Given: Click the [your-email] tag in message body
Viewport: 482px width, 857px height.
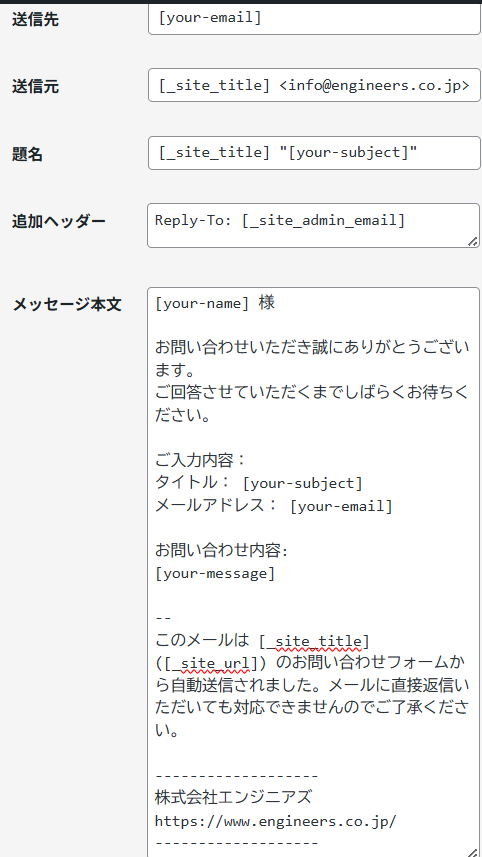Looking at the screenshot, I should pos(341,506).
